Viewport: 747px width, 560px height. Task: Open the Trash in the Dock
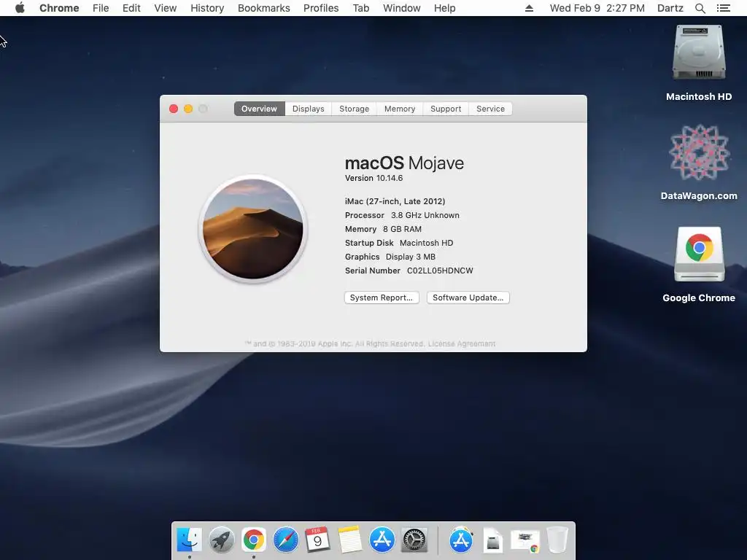point(557,540)
